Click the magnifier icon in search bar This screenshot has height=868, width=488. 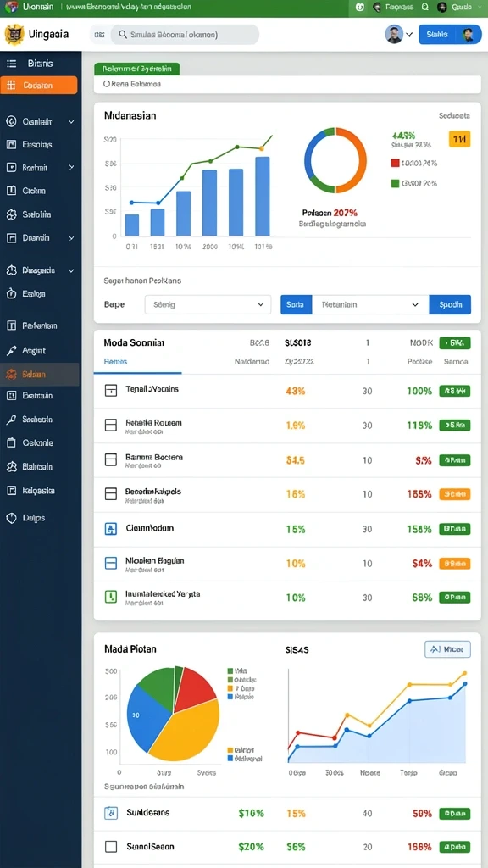[x=122, y=34]
